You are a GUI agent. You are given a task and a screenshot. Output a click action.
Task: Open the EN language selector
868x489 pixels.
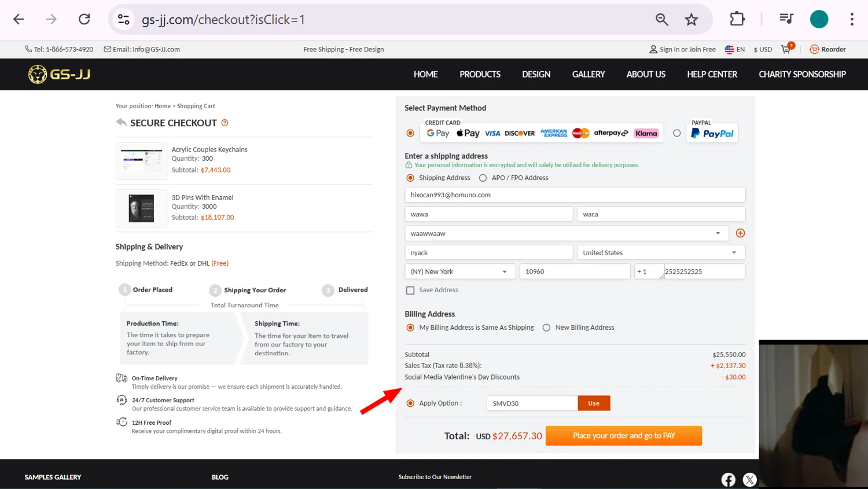735,49
